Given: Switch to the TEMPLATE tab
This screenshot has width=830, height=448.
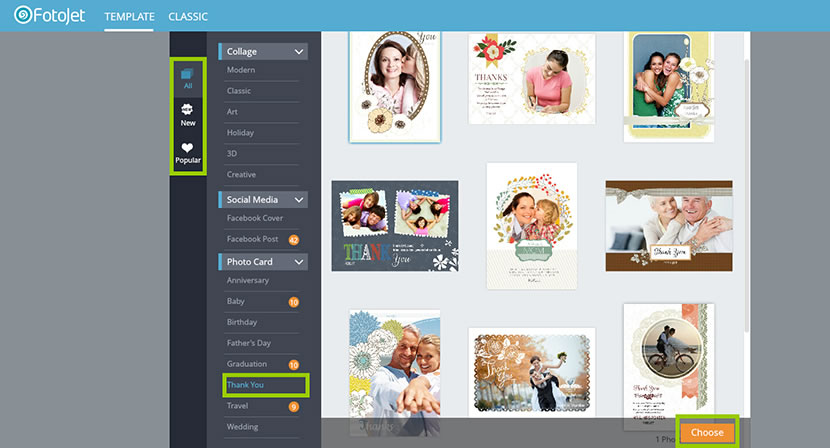Looking at the screenshot, I should [x=129, y=16].
